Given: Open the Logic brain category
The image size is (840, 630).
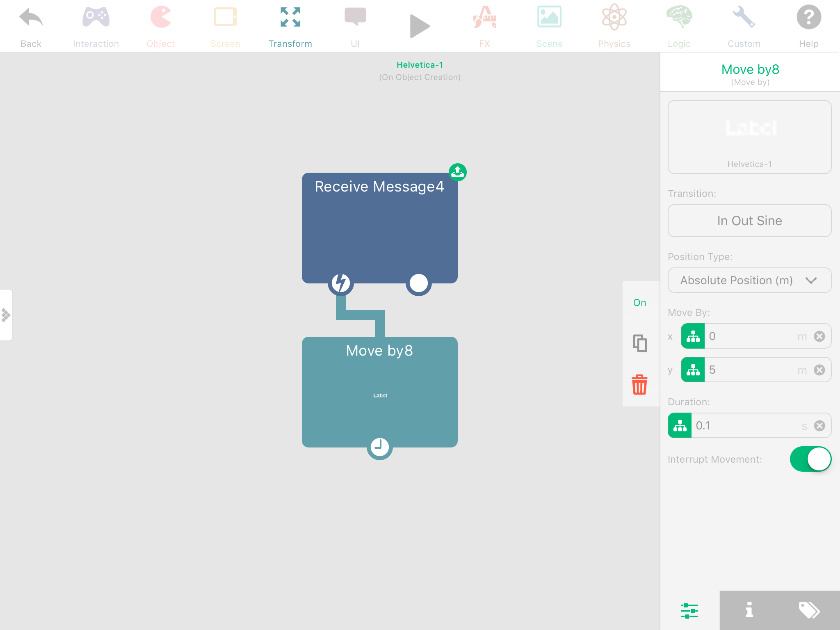Looking at the screenshot, I should [x=679, y=25].
